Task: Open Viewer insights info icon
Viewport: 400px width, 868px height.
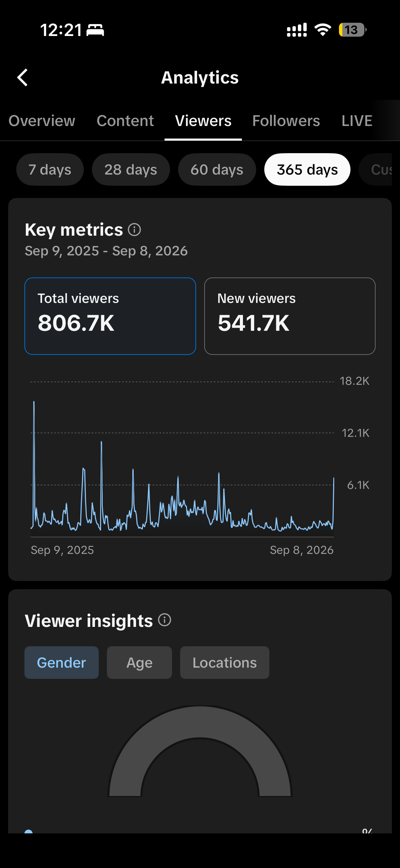Action: [x=165, y=620]
